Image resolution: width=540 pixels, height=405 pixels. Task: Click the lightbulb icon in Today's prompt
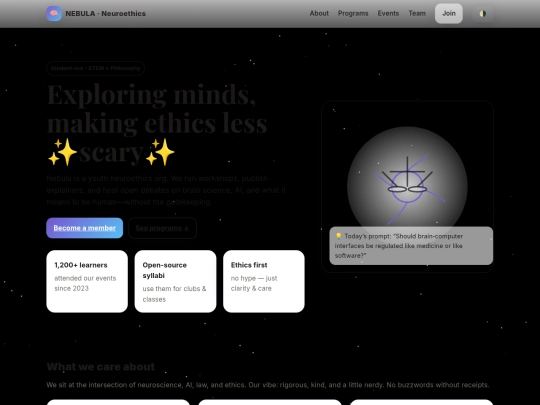coord(339,236)
